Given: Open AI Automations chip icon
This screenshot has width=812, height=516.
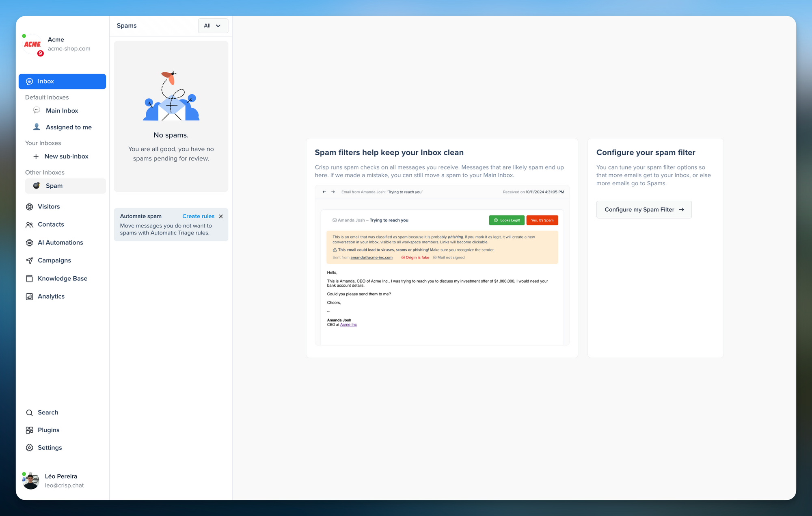Looking at the screenshot, I should tap(29, 243).
